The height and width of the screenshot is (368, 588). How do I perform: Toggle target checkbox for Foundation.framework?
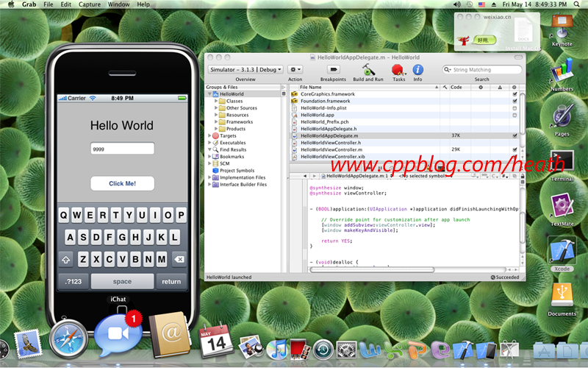514,101
